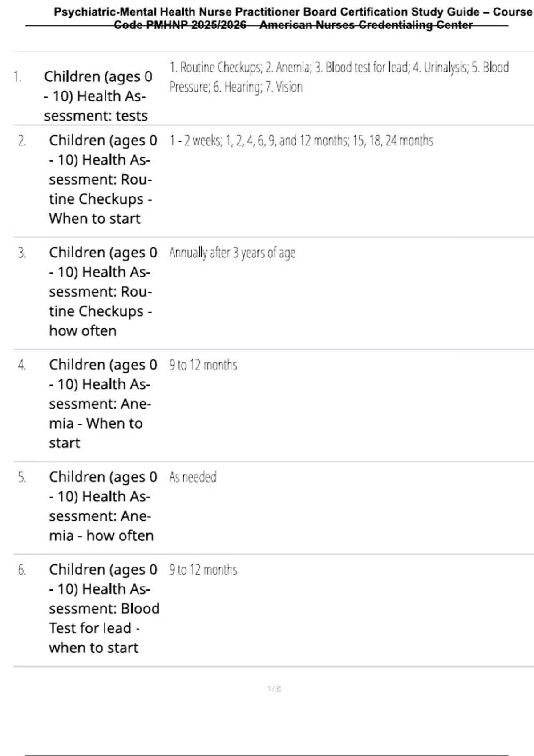Click row number 3 marker
Screen dimensions: 534x756
pos(22,253)
